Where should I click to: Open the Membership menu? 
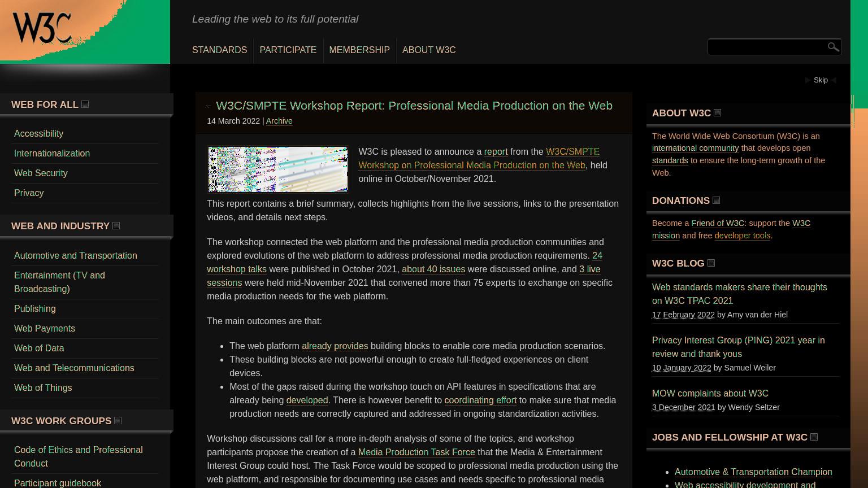point(359,50)
